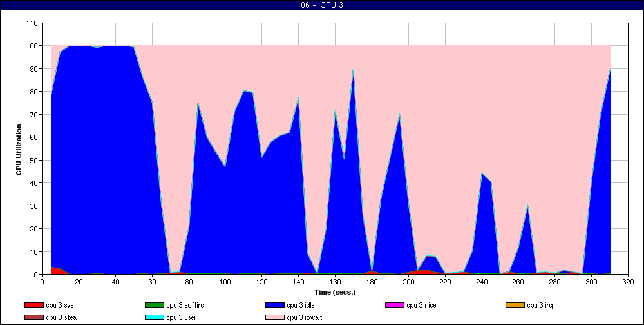Click the red cpu 3 sys legend swatch
The image size is (644, 325).
pos(33,305)
